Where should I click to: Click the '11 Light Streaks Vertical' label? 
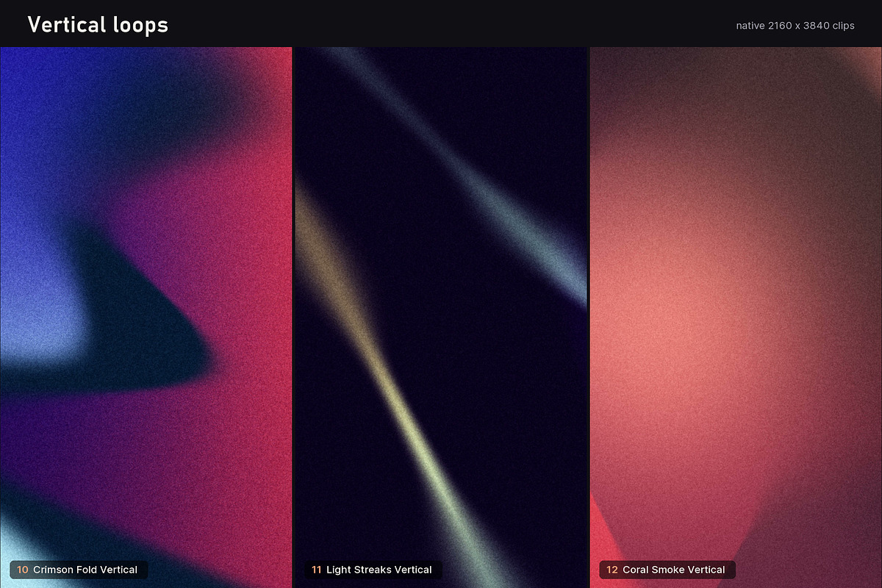[373, 570]
